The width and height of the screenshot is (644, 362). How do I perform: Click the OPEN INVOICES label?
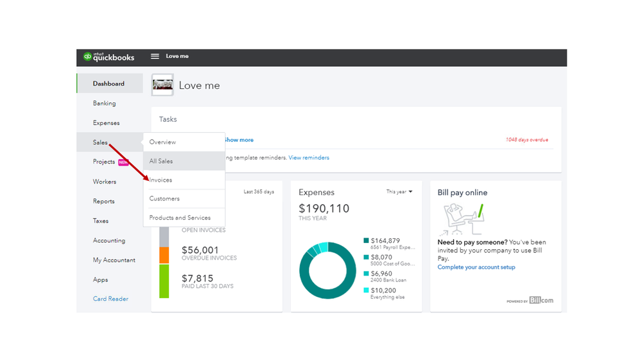[204, 230]
